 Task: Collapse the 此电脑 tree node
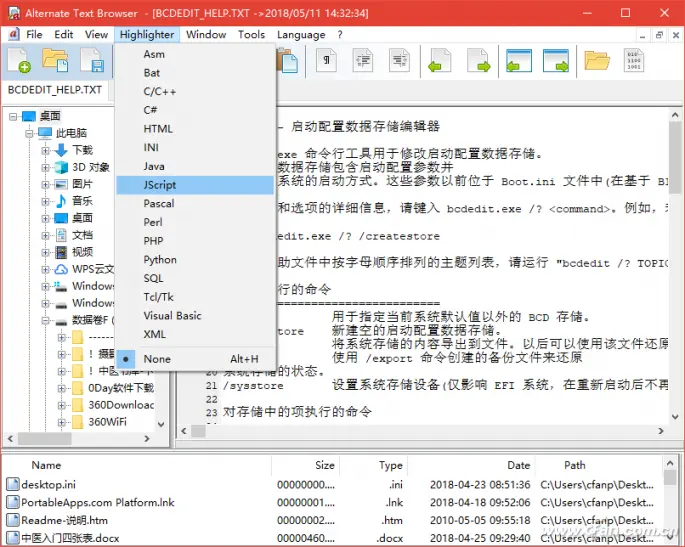pos(29,134)
